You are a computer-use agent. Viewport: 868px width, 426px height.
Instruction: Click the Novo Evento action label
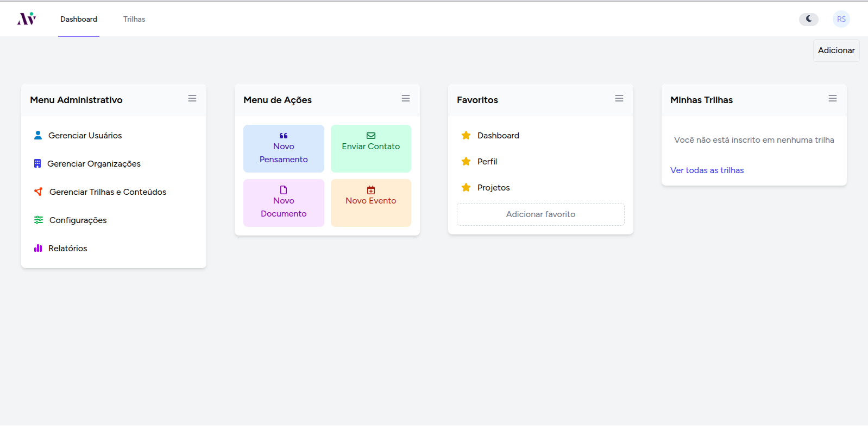tap(371, 201)
